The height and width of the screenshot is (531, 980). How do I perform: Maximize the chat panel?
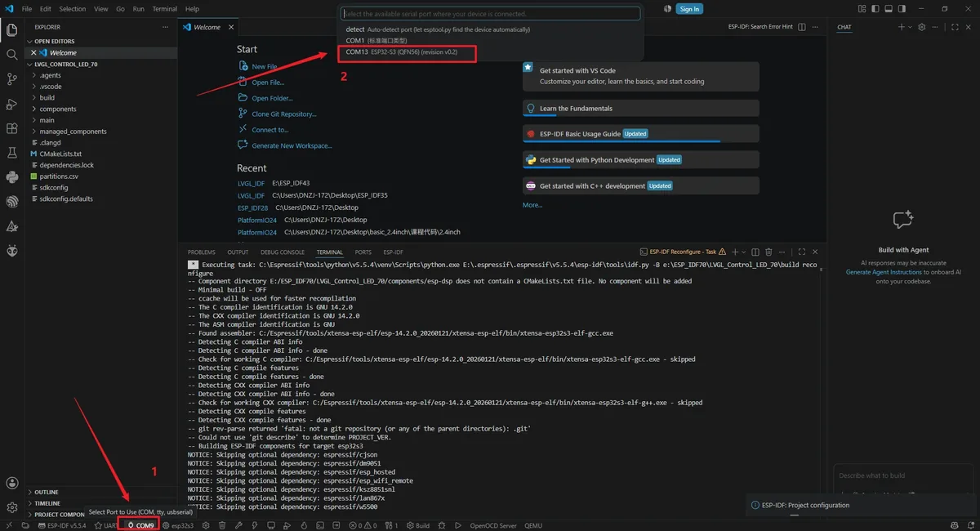pyautogui.click(x=955, y=27)
